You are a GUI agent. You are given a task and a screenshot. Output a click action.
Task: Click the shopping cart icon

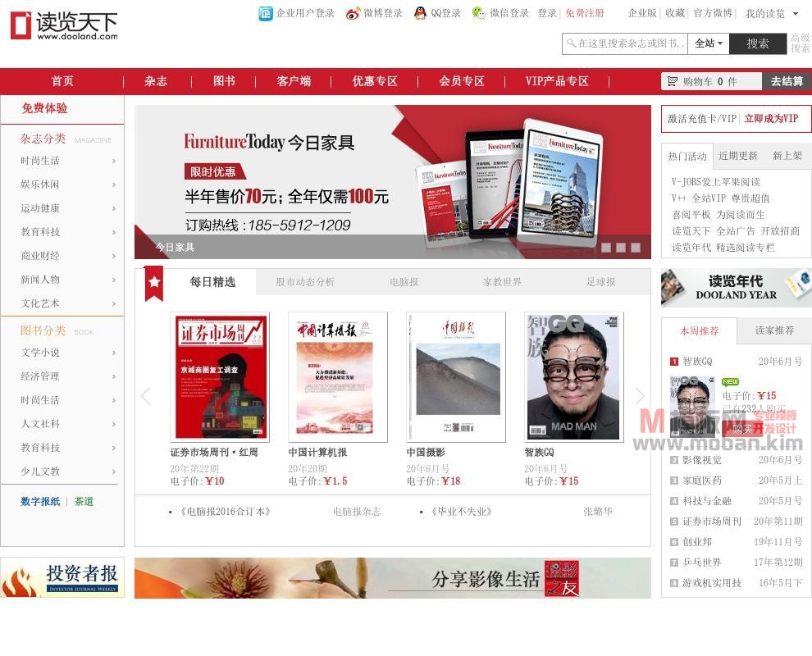(673, 81)
